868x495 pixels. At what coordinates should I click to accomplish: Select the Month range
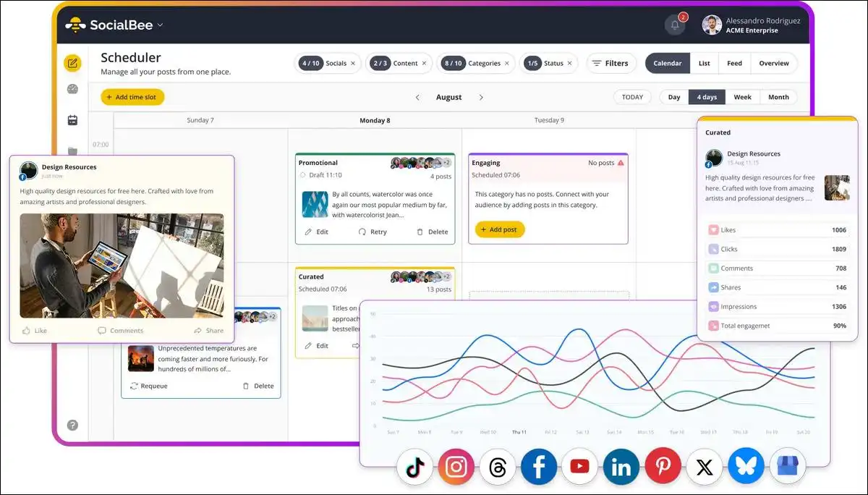(778, 97)
